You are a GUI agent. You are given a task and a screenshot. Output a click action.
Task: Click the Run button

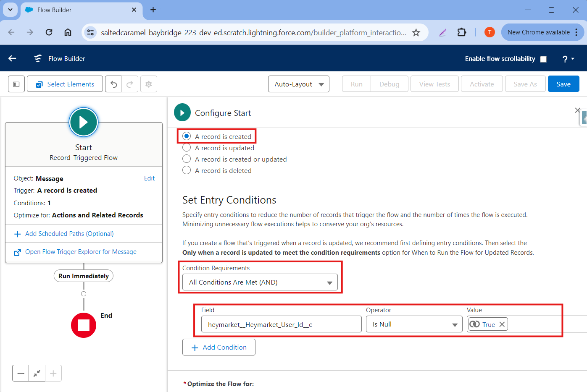point(357,84)
